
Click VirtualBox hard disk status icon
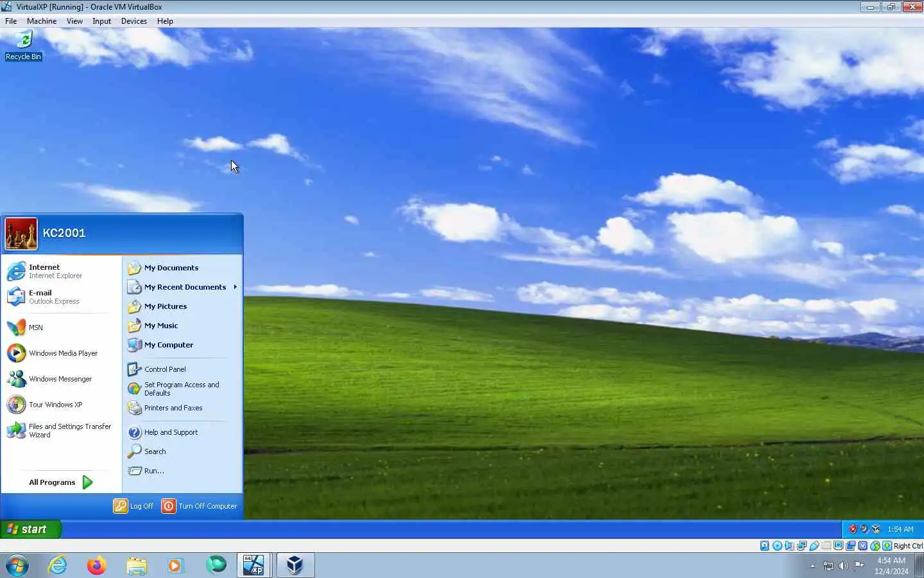[x=764, y=546]
